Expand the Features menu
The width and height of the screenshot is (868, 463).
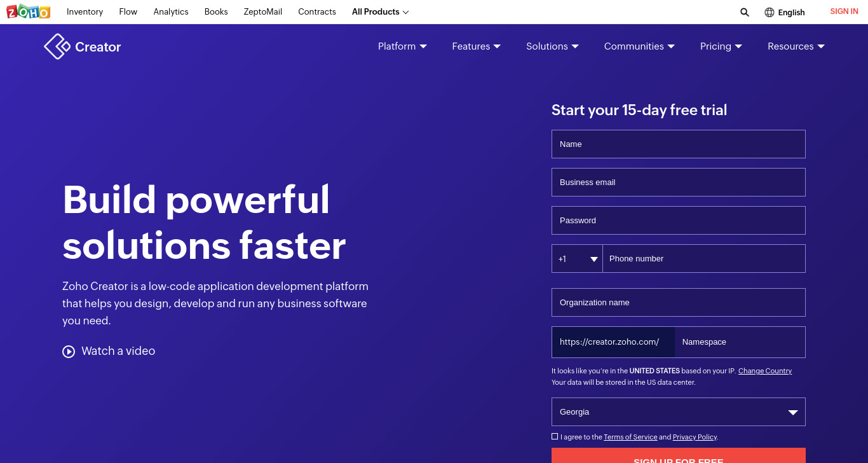tap(477, 46)
